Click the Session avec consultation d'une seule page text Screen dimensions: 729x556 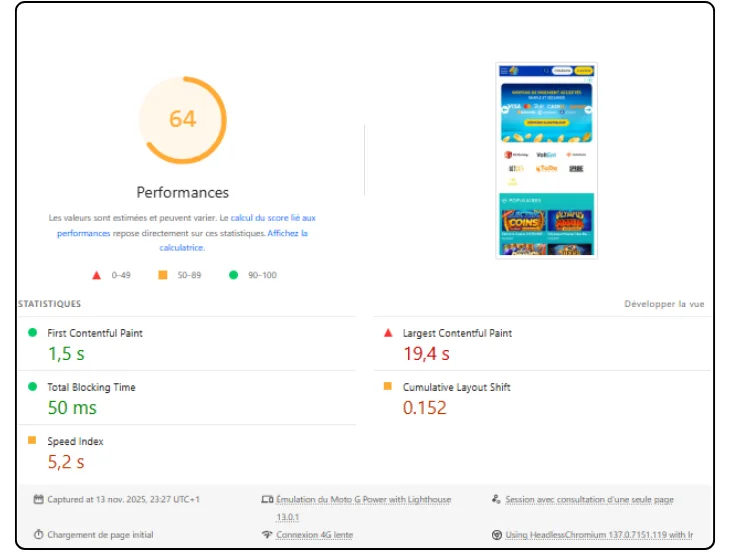click(x=589, y=499)
